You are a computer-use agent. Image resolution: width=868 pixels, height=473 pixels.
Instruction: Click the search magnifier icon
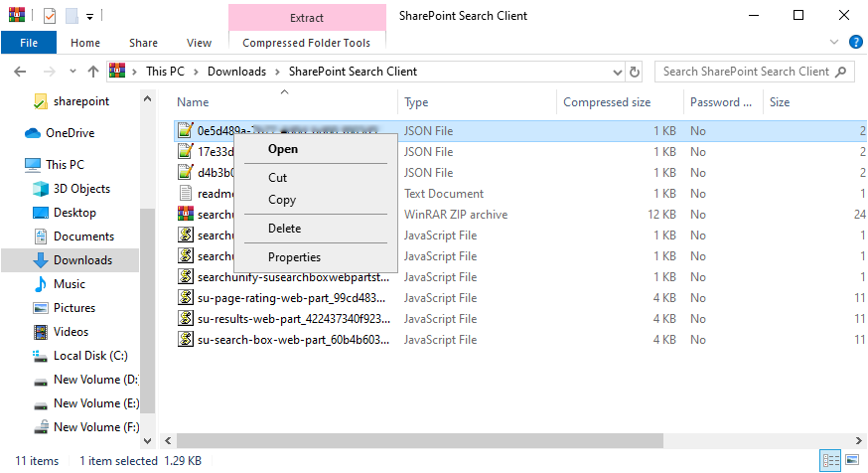click(x=841, y=72)
